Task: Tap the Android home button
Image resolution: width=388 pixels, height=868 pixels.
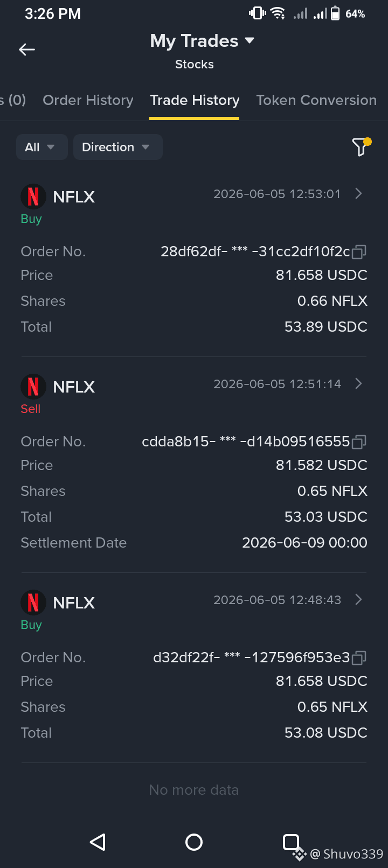Action: click(x=194, y=842)
